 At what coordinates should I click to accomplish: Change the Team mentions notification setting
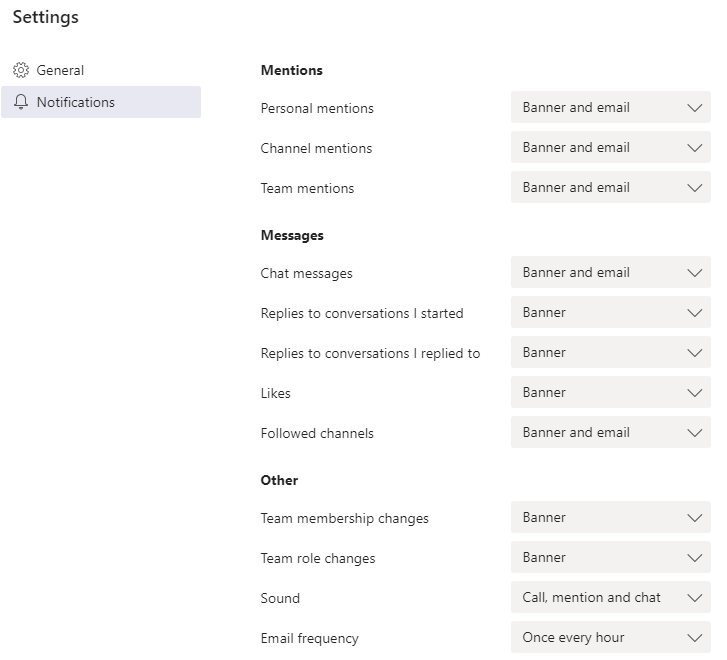point(611,187)
